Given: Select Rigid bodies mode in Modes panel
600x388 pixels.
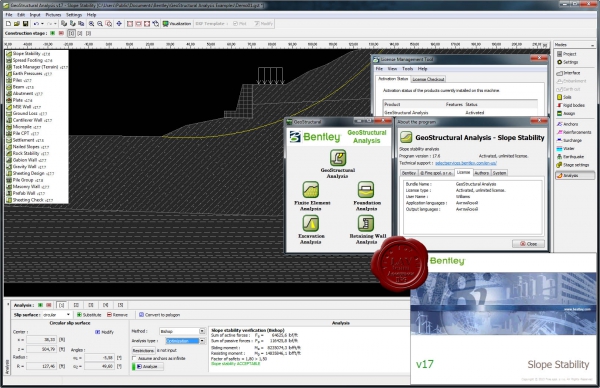Looking at the screenshot, I should (x=571, y=105).
